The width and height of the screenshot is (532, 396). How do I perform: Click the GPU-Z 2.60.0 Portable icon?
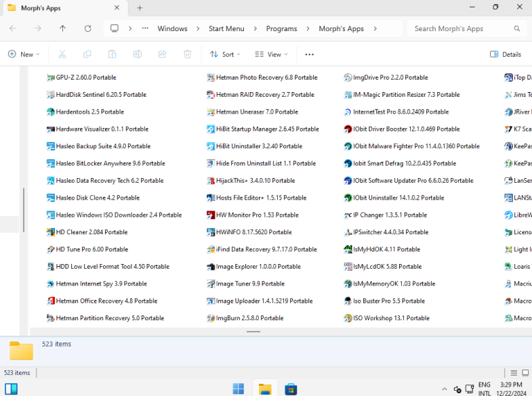click(x=51, y=78)
